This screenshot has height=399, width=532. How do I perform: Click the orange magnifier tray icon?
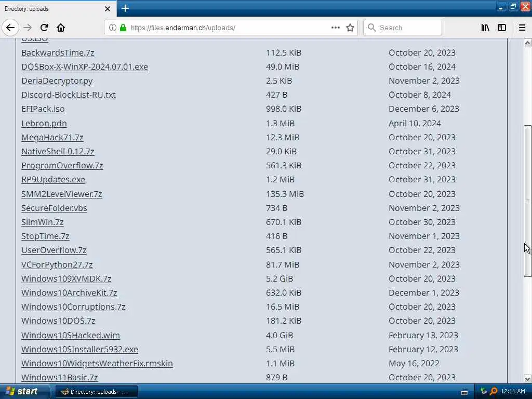(494, 392)
